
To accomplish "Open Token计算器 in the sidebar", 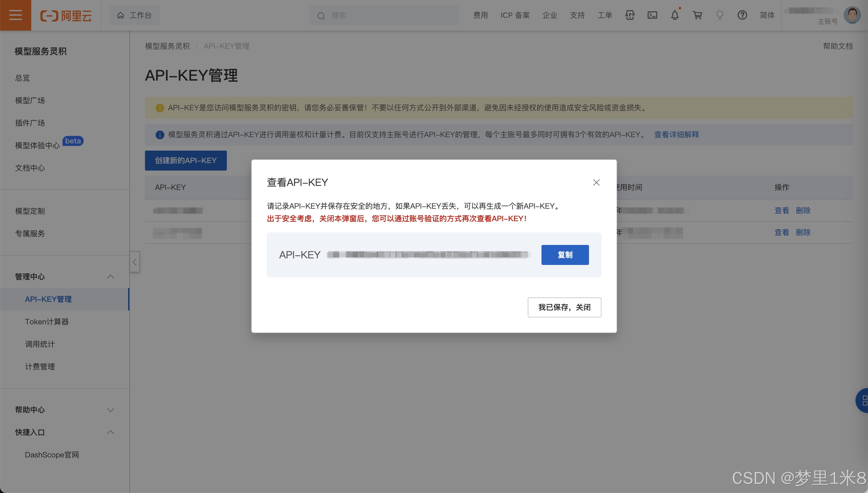I will click(x=47, y=322).
